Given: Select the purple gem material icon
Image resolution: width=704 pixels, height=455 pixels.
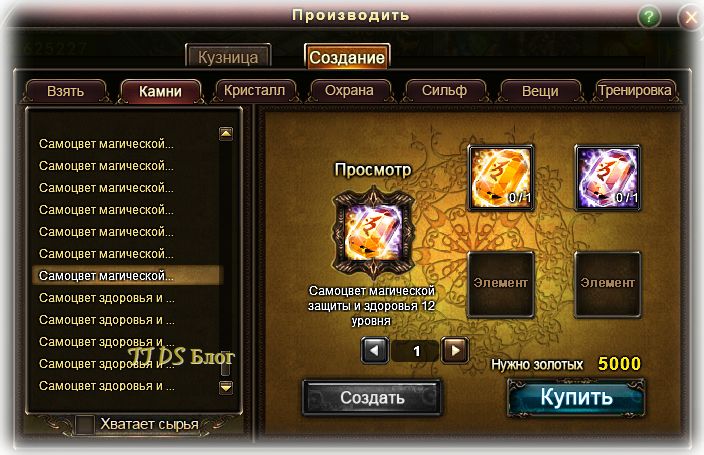Looking at the screenshot, I should [607, 177].
